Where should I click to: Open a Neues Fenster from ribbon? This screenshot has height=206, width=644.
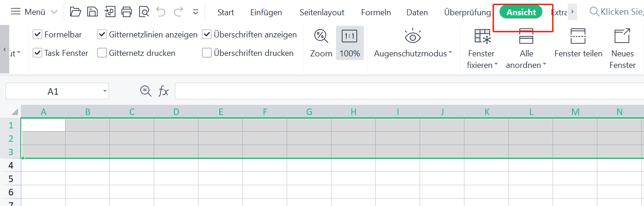pos(622,36)
